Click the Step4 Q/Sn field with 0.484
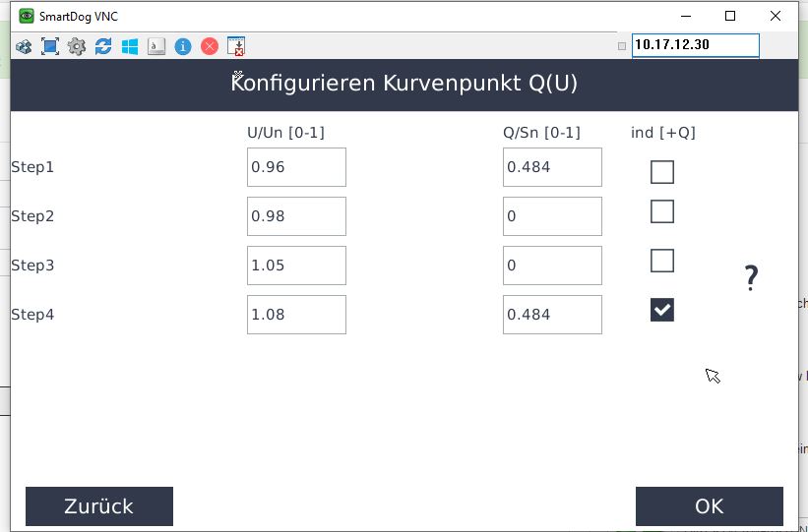 tap(552, 315)
